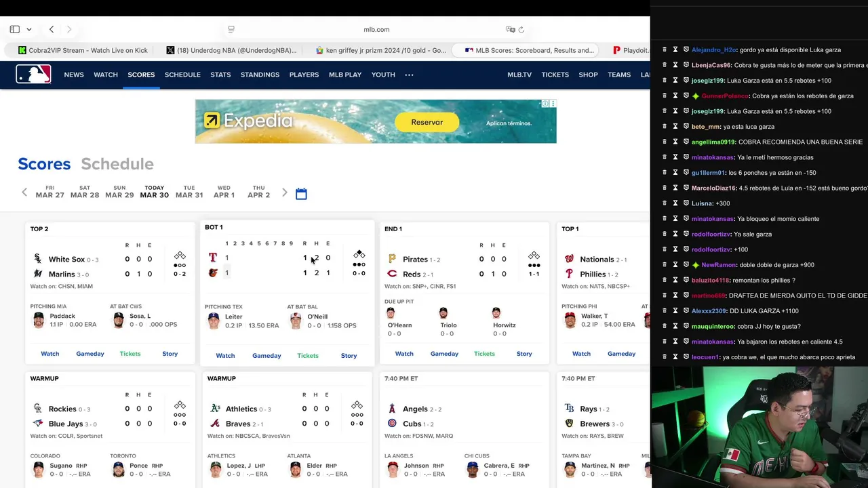Click pitcher Paddack's headshot thumbnail
Viewport: 868px width, 488px height.
point(39,320)
